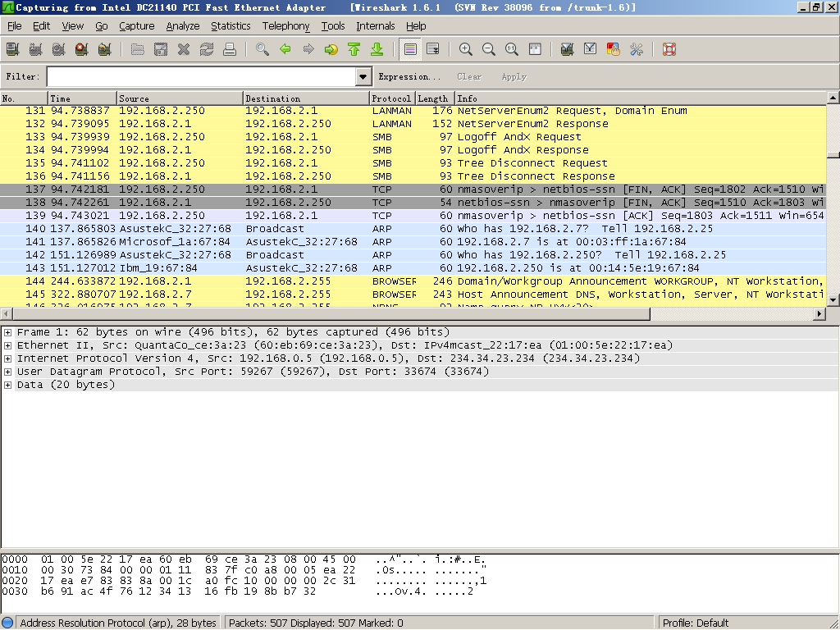Jump to last packet icon

coord(377,49)
